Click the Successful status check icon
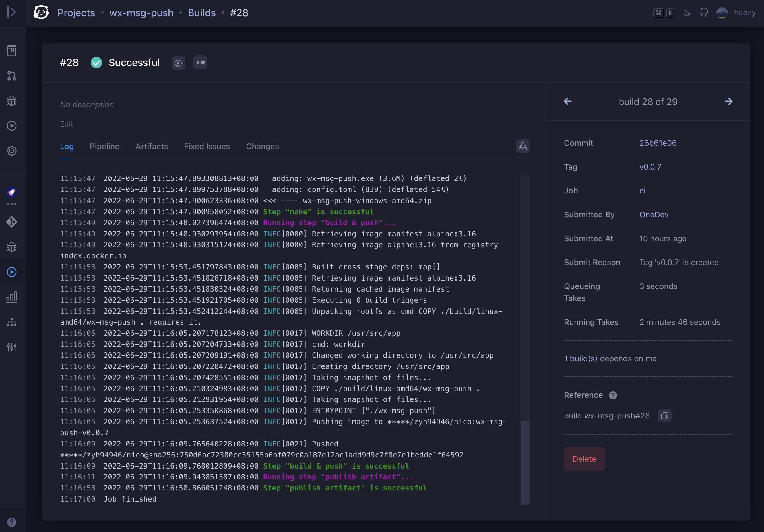Viewport: 764px width, 532px height. (96, 63)
